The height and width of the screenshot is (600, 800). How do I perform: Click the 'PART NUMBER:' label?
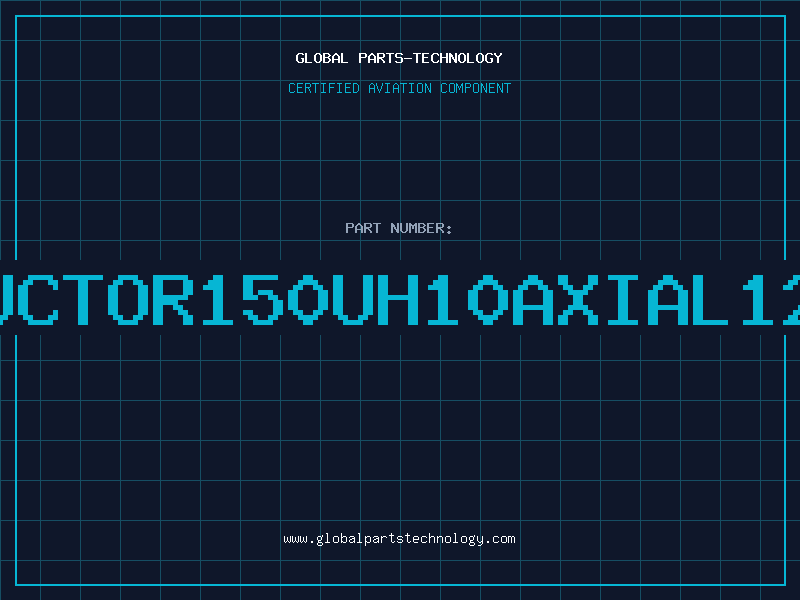tap(399, 228)
